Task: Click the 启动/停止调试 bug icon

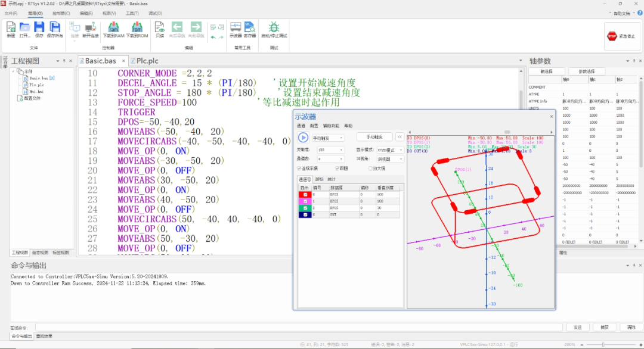Action: tap(274, 27)
